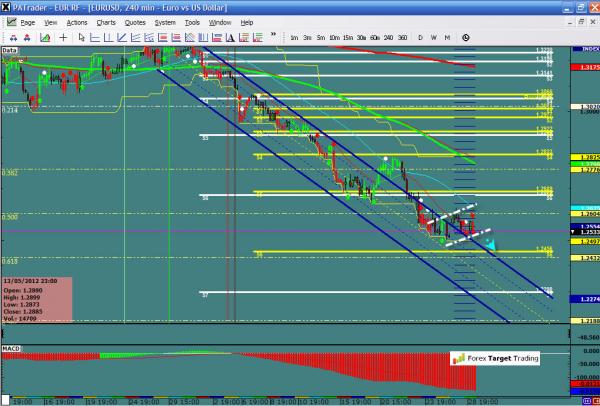Open the Quotes menu

pyautogui.click(x=135, y=21)
